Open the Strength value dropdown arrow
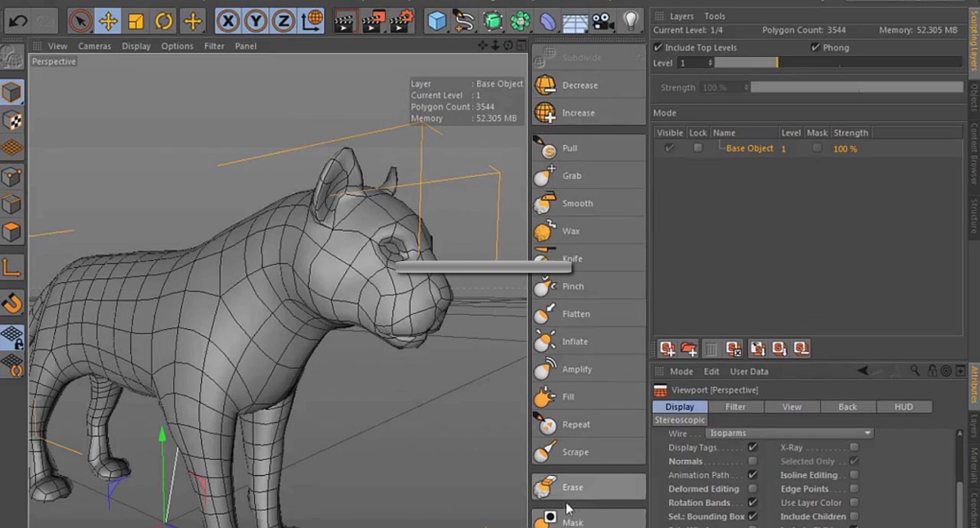Screen dimensions: 980x528 [x=745, y=86]
